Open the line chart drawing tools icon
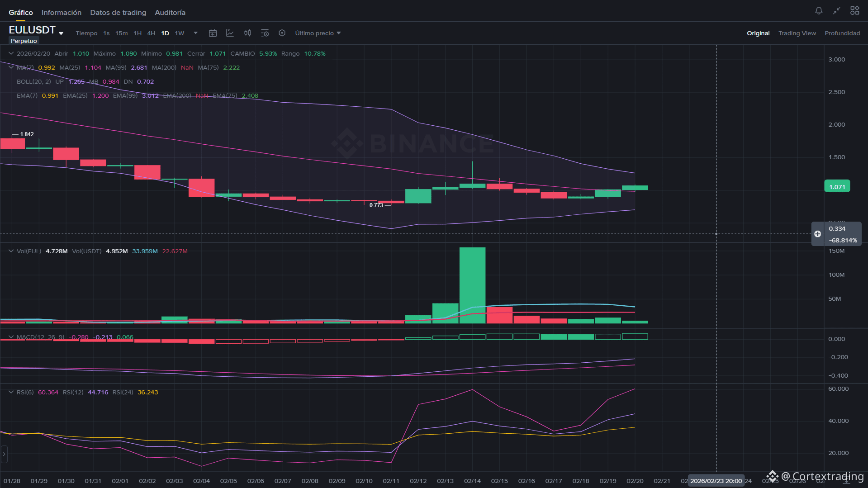 (230, 33)
